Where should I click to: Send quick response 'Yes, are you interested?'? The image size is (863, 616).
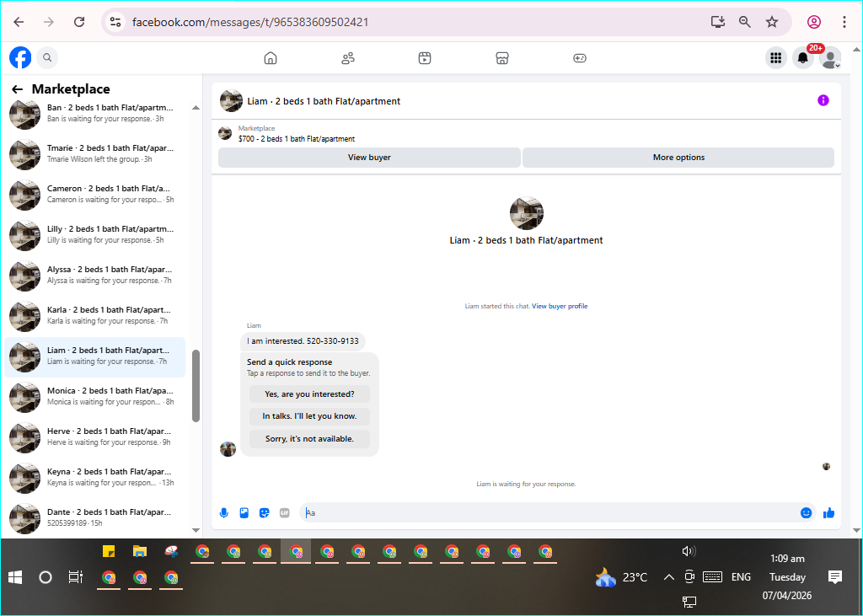pos(309,394)
